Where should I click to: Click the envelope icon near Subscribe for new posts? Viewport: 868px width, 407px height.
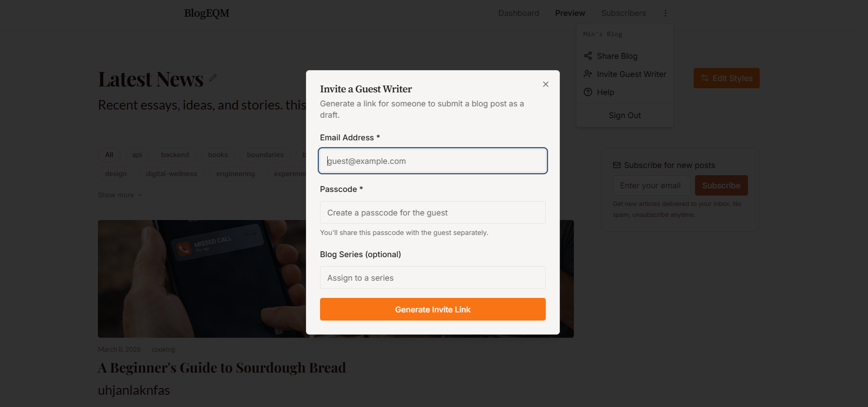tap(617, 165)
